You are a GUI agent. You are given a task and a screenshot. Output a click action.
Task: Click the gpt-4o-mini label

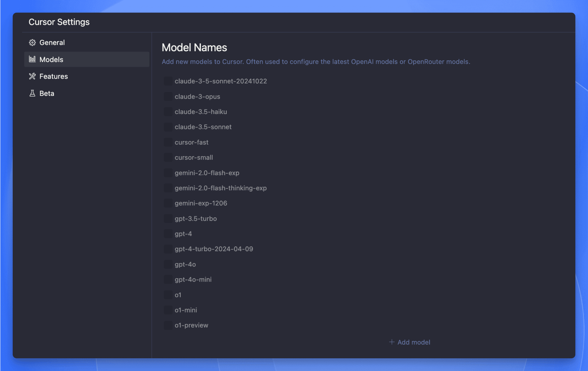(193, 280)
